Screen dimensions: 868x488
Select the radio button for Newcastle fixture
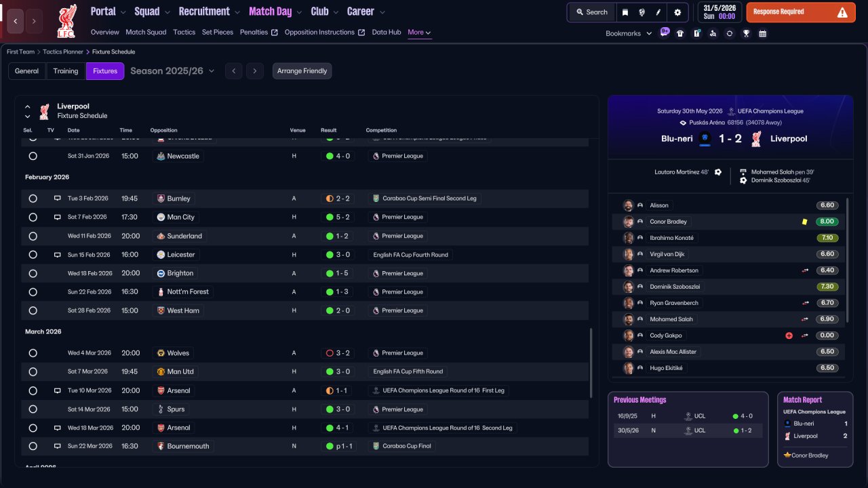point(33,156)
